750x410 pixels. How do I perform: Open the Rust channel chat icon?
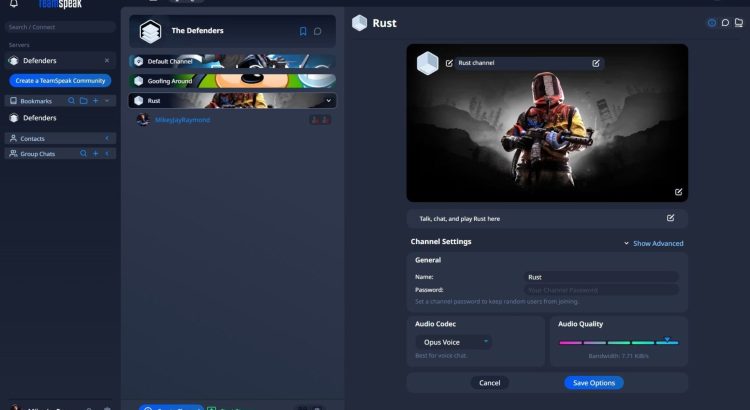click(725, 23)
